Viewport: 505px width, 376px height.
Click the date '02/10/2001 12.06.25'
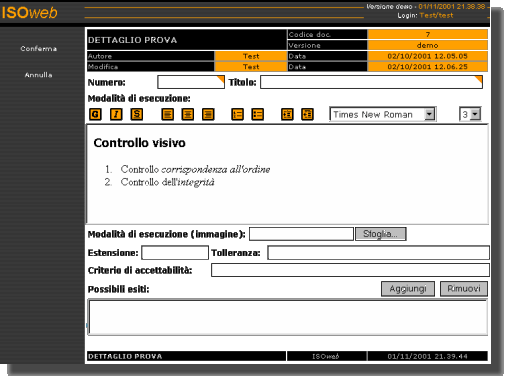[428, 67]
